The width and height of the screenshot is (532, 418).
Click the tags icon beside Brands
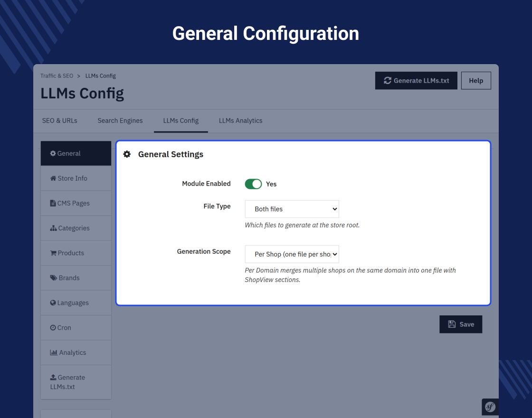pos(54,278)
